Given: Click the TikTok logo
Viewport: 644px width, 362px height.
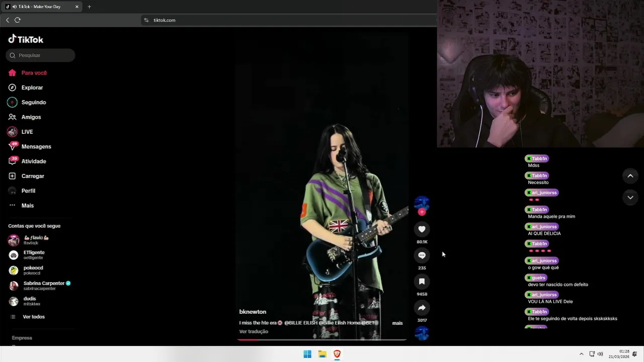Looking at the screenshot, I should pos(26,39).
